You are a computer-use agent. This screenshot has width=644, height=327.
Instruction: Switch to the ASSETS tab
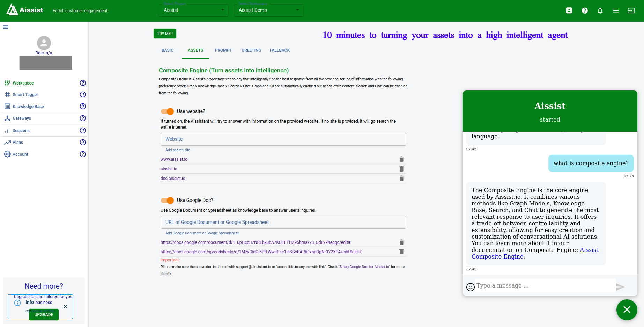[x=195, y=50]
